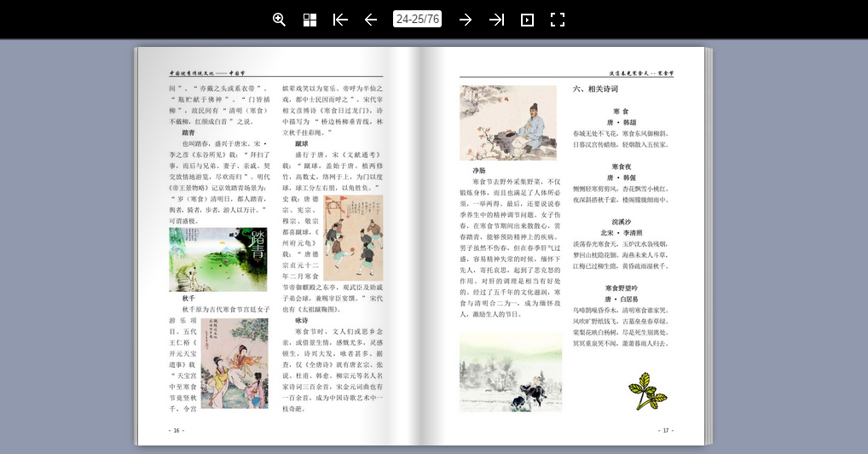868x454 pixels.
Task: Go to the previous page arrow
Action: point(371,20)
